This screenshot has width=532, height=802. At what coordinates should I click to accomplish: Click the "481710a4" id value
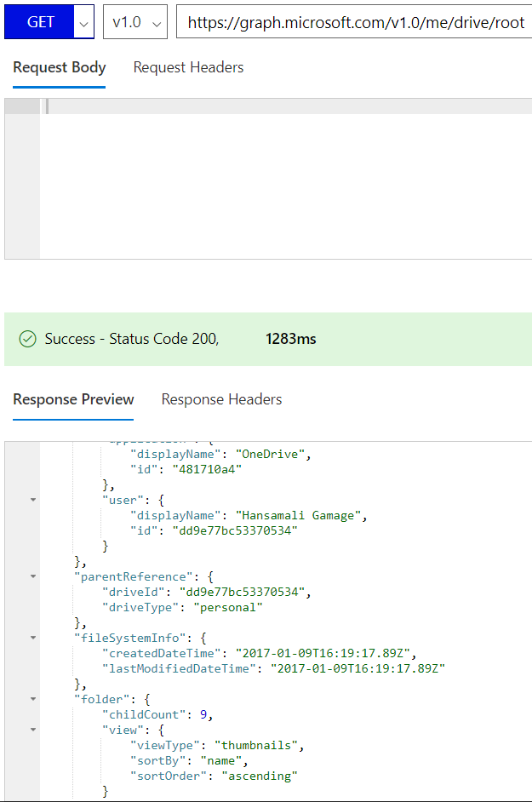pyautogui.click(x=207, y=470)
